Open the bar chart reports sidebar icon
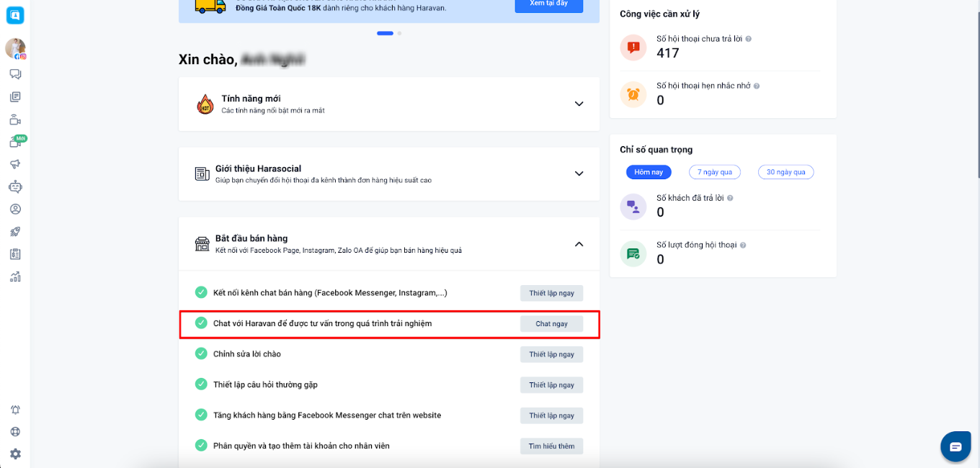Screen dimensions: 980x468 (15, 276)
